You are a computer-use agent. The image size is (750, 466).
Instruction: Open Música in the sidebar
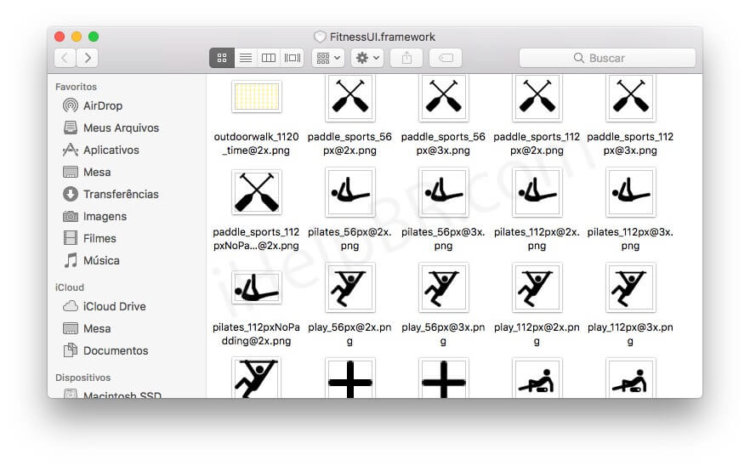point(91,260)
